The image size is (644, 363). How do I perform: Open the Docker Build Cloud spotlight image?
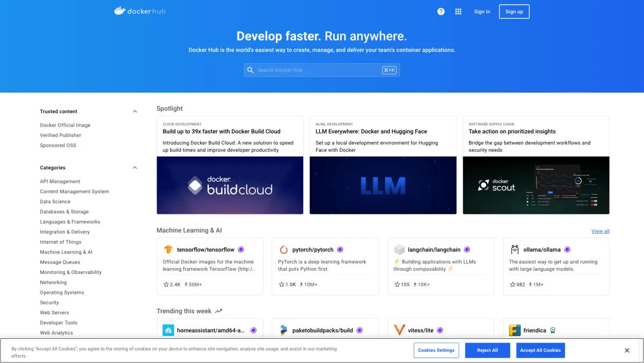click(230, 186)
